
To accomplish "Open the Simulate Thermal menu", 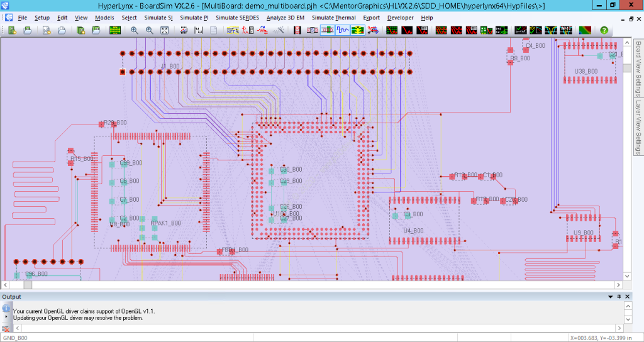I will pos(333,18).
